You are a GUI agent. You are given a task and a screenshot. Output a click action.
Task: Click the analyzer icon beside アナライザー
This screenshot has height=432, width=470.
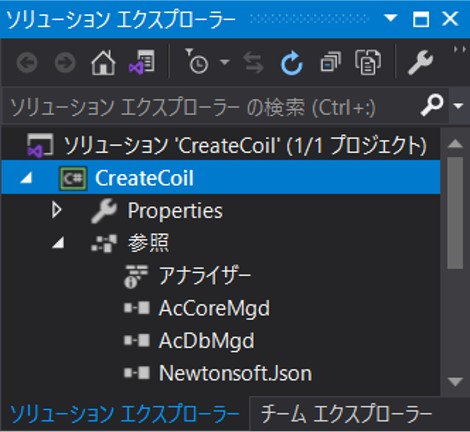[x=136, y=276]
